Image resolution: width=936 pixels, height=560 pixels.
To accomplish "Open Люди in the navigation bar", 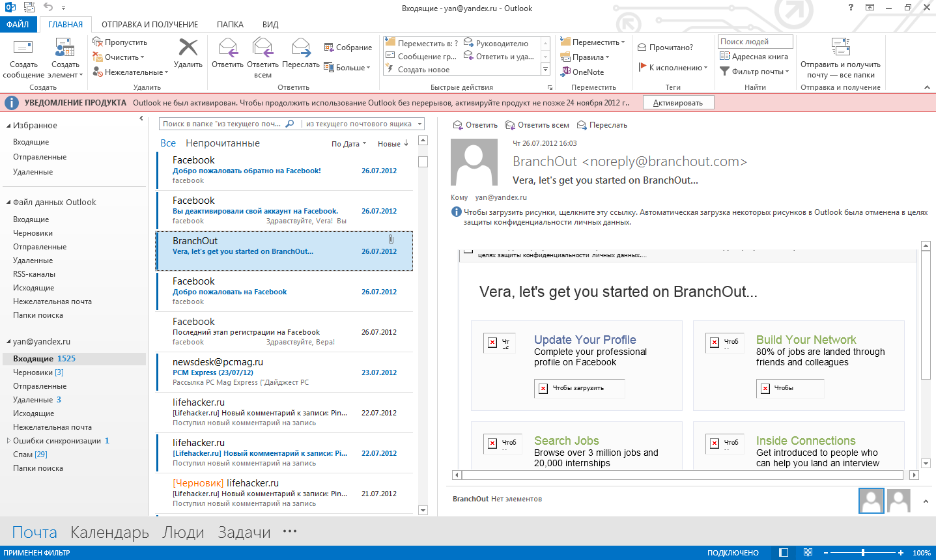I will click(183, 533).
